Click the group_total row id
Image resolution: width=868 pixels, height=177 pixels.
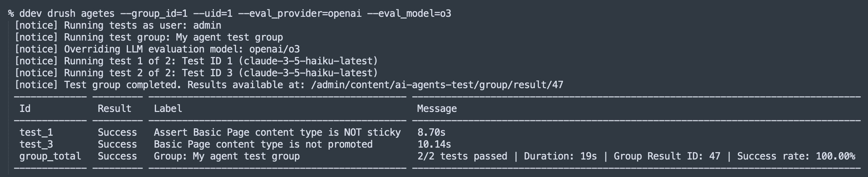tap(50, 156)
